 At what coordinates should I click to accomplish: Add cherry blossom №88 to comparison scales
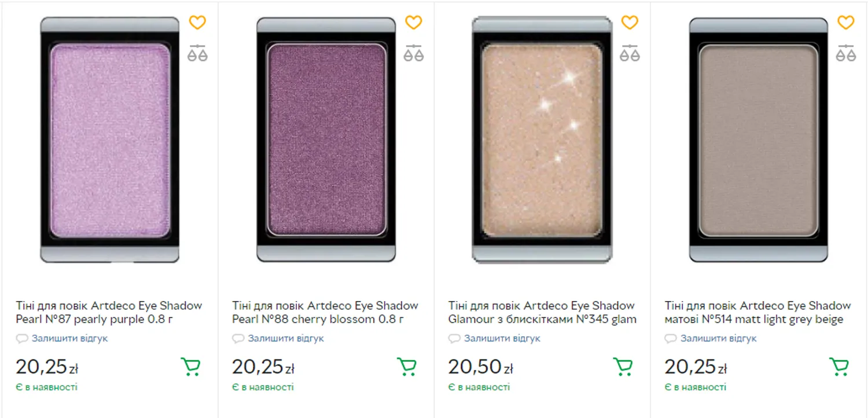tap(413, 53)
